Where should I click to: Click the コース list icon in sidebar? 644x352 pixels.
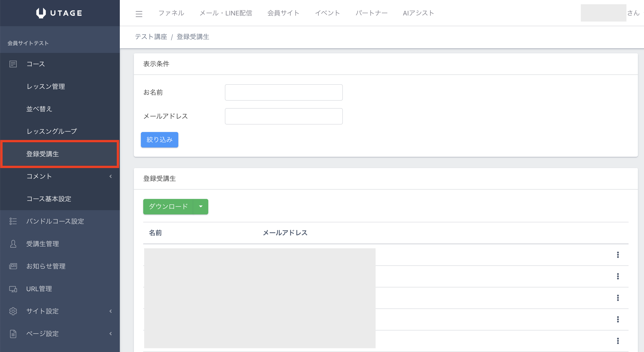pos(13,64)
